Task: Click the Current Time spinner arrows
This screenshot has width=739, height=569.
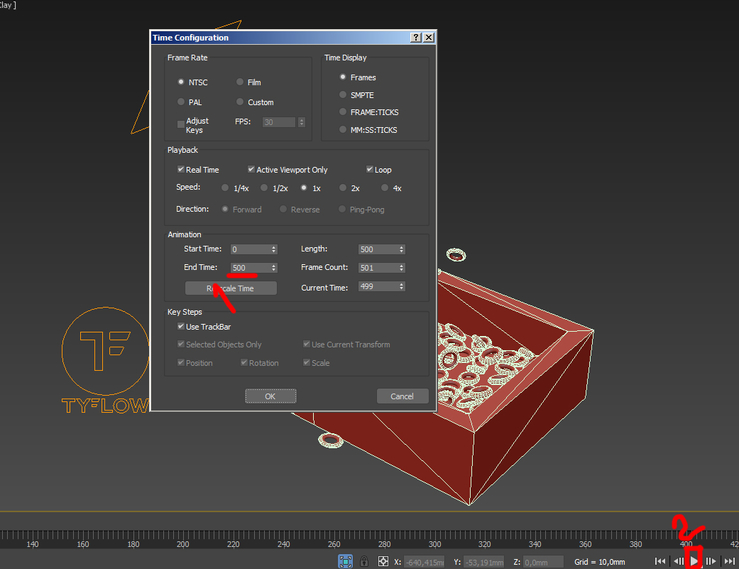Action: (x=402, y=286)
